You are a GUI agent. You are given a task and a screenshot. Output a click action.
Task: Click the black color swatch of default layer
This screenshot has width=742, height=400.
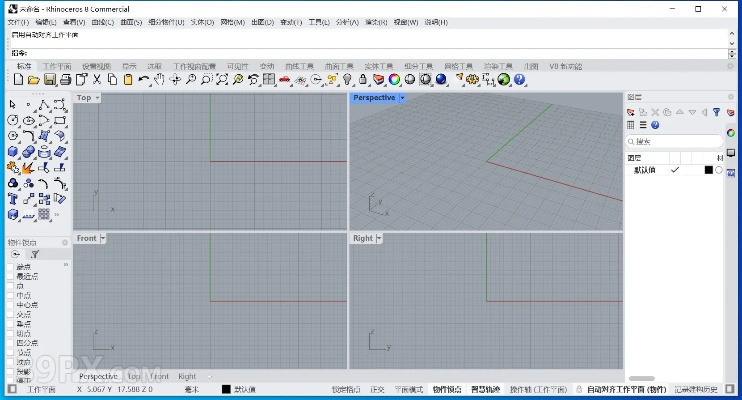(x=708, y=170)
